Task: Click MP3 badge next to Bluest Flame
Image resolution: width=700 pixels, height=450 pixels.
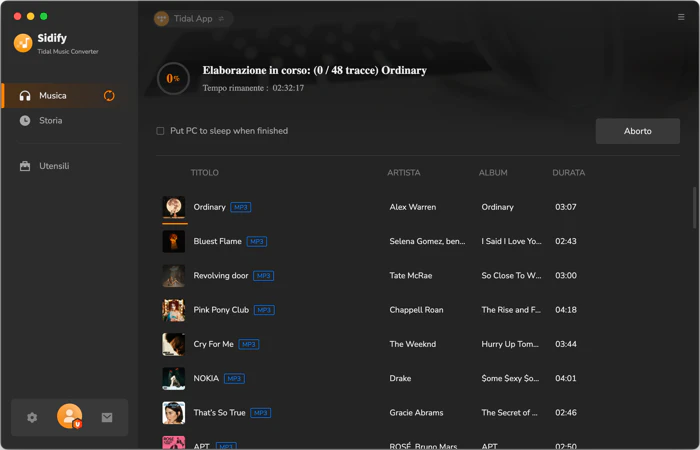Action: [257, 242]
